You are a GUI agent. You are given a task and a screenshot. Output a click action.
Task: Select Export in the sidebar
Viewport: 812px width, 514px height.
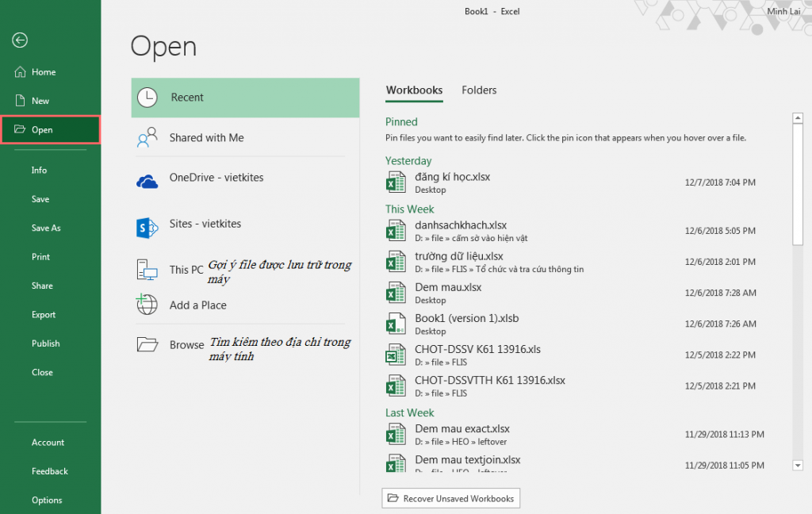point(44,315)
